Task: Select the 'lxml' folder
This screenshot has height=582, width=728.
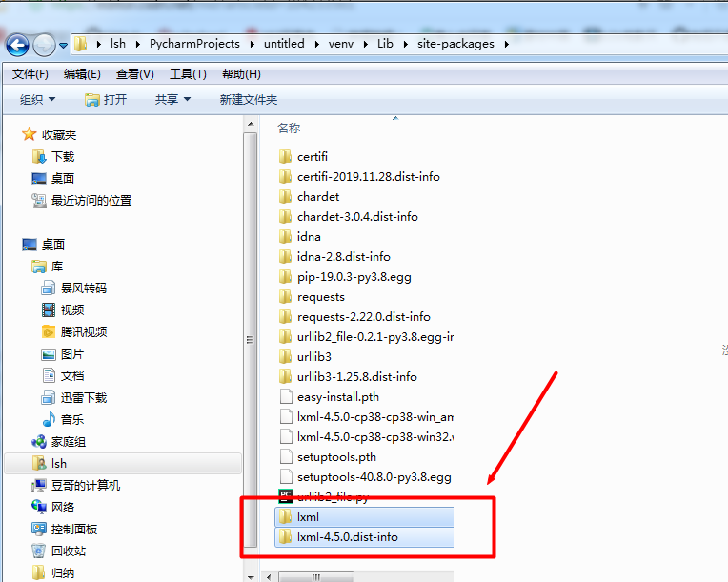Action: point(364,516)
